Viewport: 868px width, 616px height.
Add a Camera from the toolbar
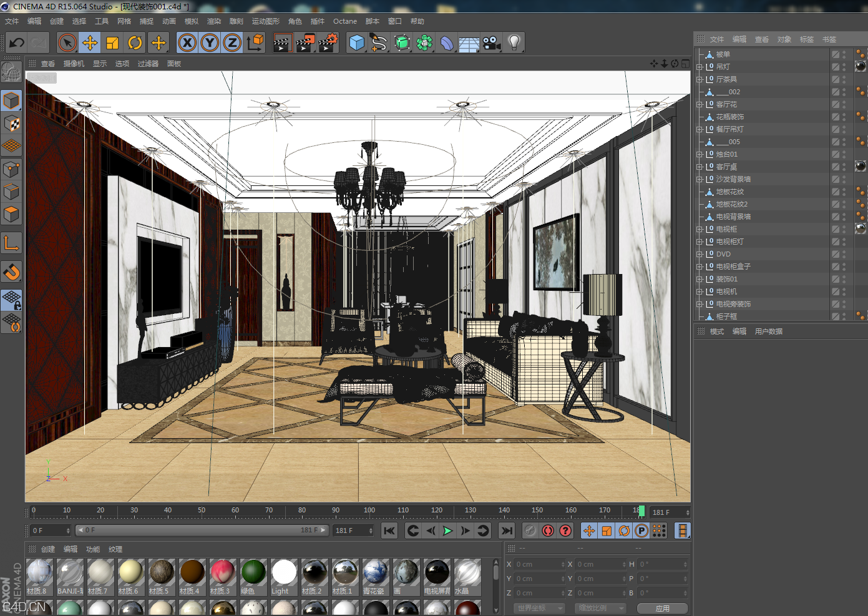(492, 42)
